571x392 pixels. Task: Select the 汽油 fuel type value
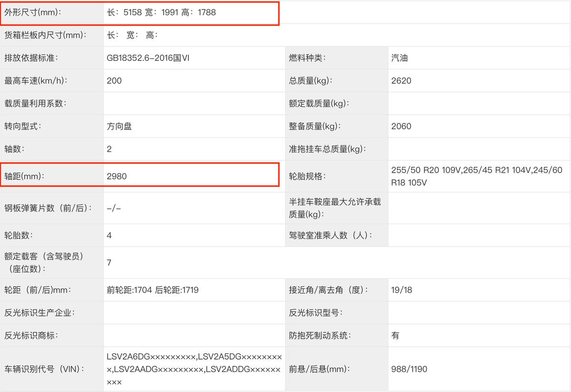click(399, 59)
